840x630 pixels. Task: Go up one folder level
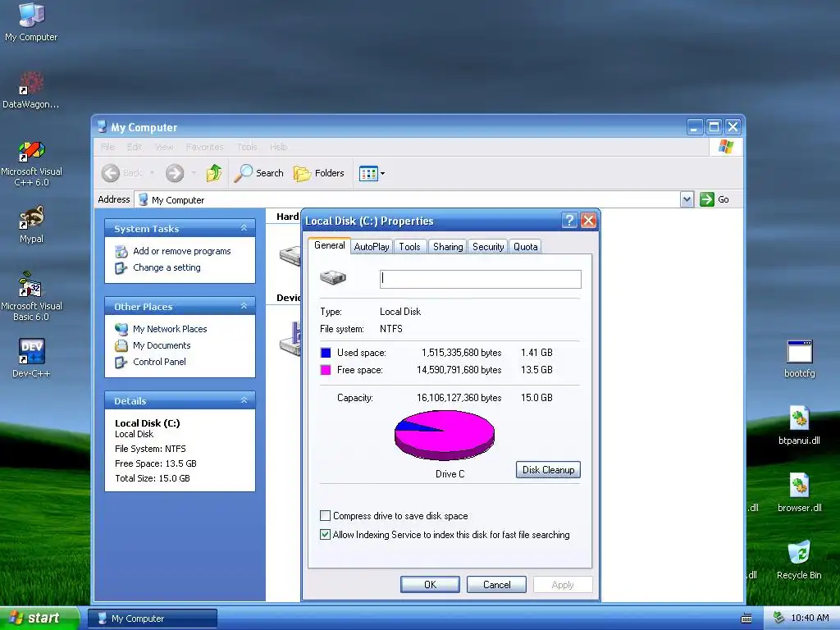click(x=214, y=173)
